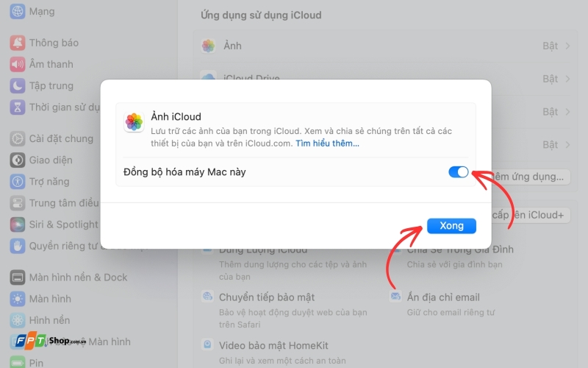Select Mạng in the sidebar
588x368 pixels.
(x=42, y=11)
